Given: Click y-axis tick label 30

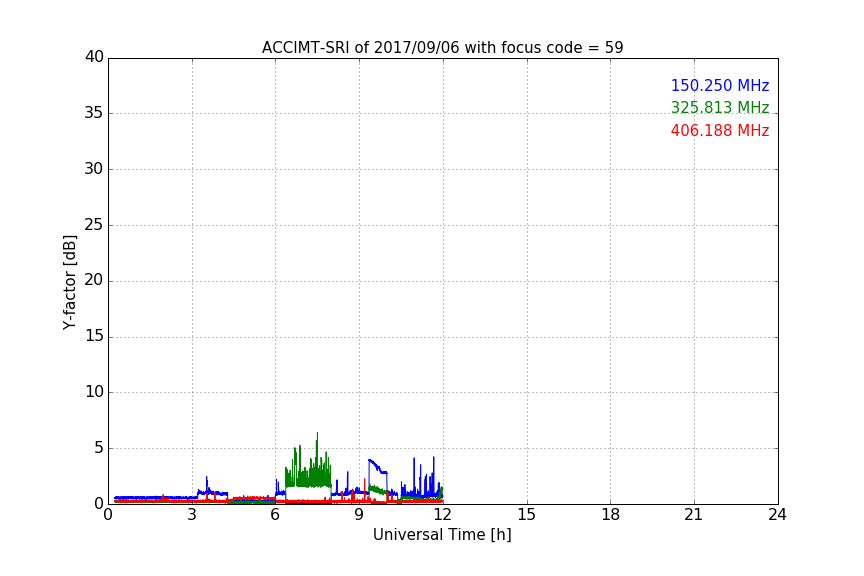Looking at the screenshot, I should click(94, 169).
